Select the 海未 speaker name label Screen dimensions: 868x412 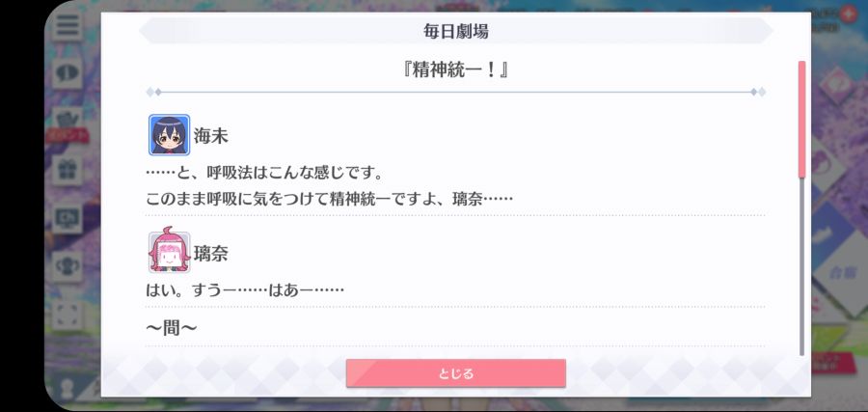click(x=210, y=136)
